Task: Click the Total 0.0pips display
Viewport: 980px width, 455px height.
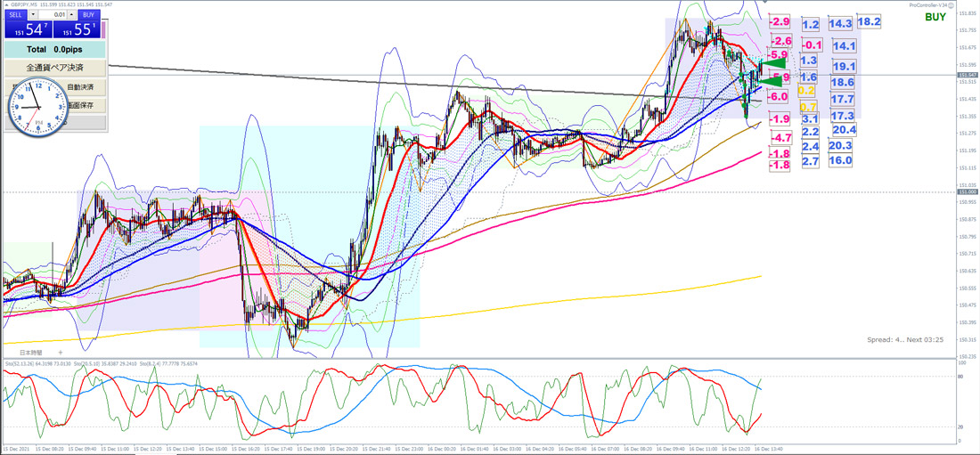Action: [x=55, y=49]
